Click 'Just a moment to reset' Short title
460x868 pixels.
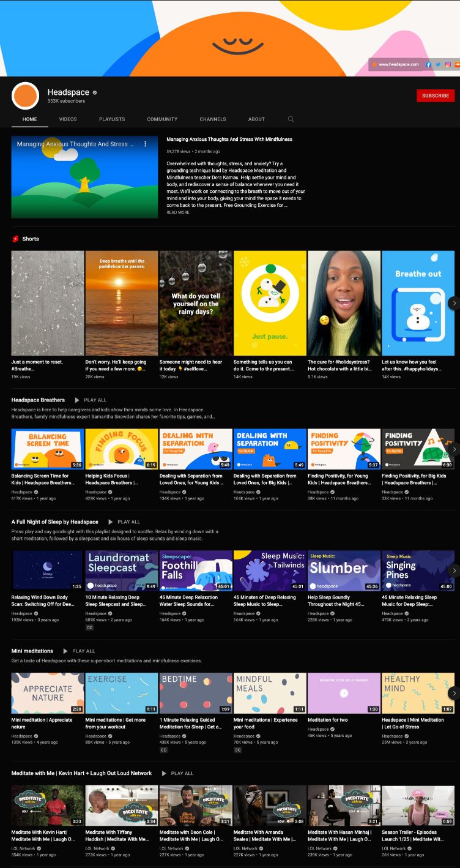coord(37,365)
